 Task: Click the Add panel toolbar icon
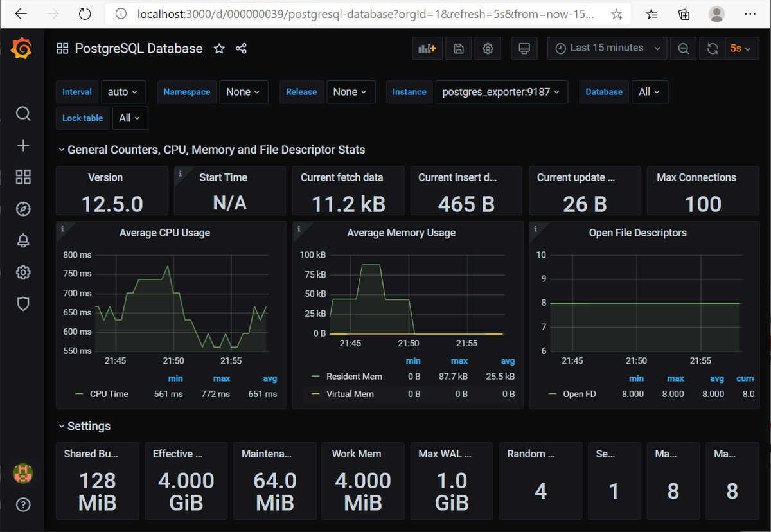coord(427,48)
